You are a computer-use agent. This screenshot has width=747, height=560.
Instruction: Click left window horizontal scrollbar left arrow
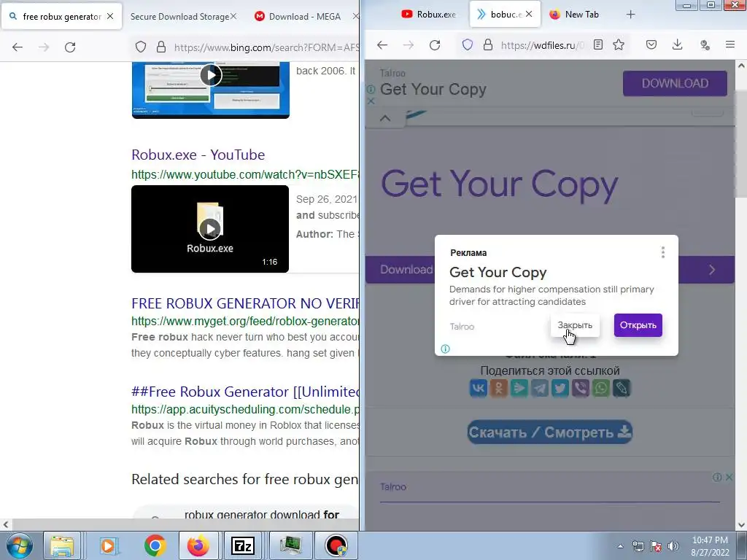[5, 525]
